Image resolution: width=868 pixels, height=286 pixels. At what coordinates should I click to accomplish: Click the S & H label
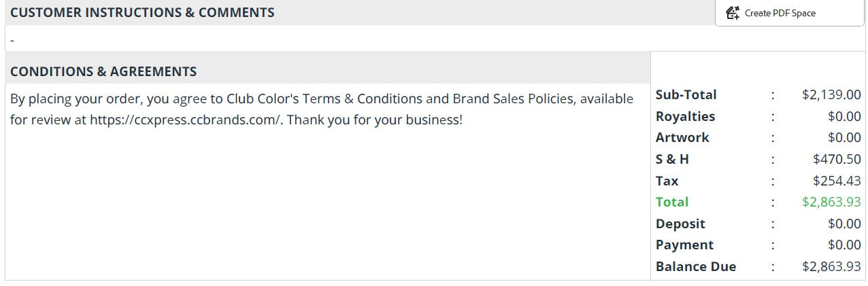[672, 159]
